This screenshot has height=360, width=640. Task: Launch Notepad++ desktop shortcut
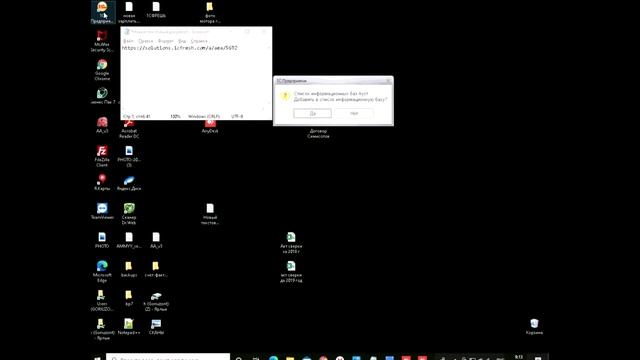pyautogui.click(x=129, y=327)
